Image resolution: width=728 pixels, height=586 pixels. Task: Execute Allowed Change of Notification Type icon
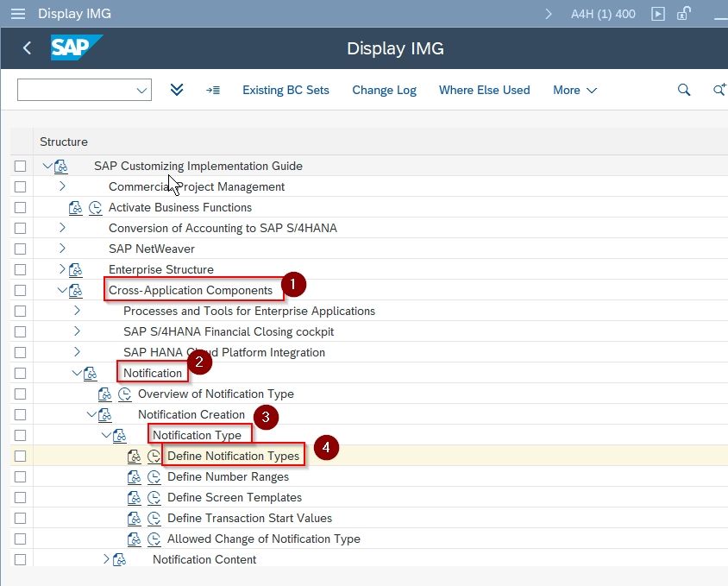pos(154,539)
